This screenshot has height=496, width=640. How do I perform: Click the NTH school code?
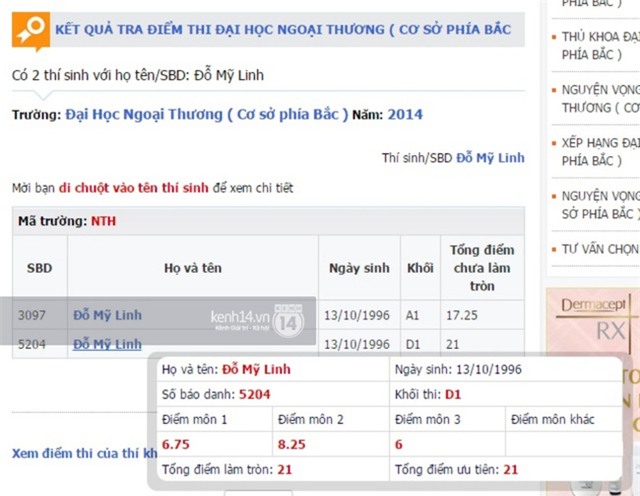point(103,220)
